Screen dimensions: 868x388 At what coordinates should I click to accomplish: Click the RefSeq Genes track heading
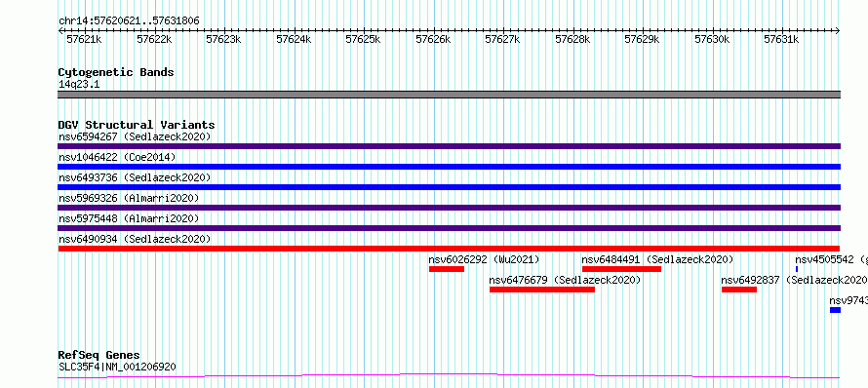(99, 355)
